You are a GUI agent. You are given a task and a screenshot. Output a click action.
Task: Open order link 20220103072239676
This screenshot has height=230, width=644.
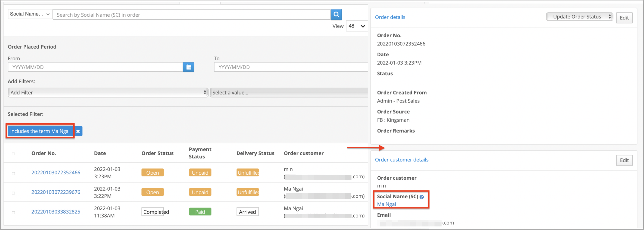(56, 192)
